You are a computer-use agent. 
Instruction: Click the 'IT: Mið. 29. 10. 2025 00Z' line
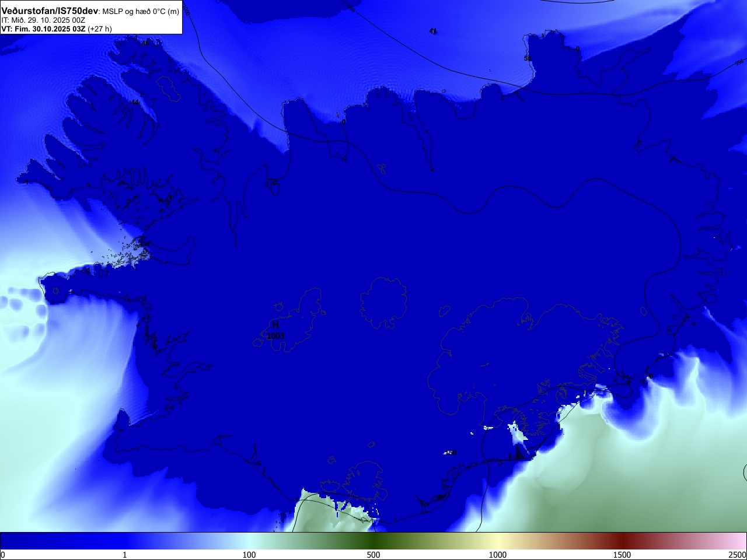pos(43,20)
